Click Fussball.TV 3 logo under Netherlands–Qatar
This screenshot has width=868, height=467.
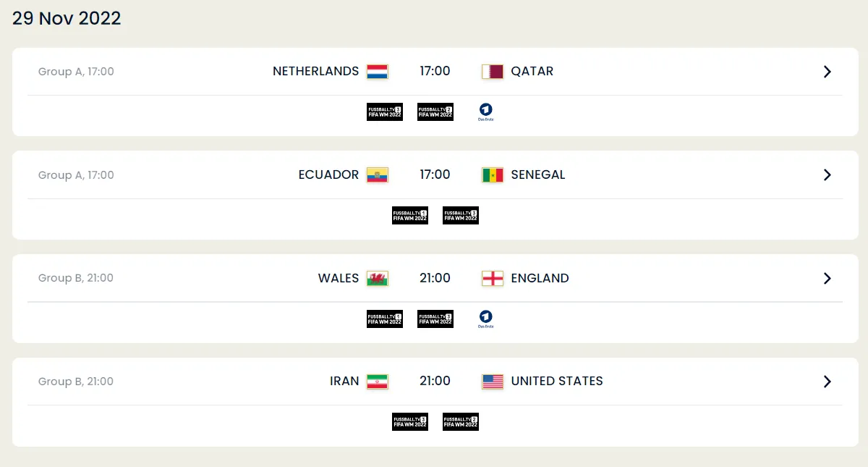click(385, 112)
